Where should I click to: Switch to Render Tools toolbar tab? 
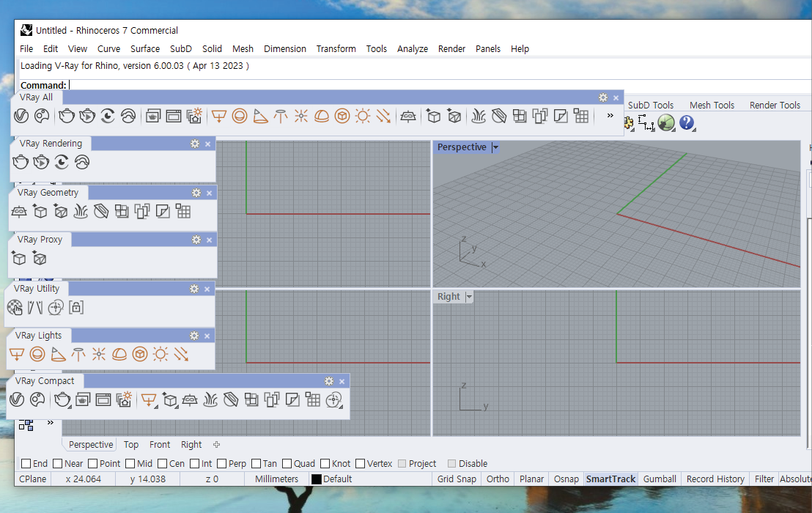775,105
